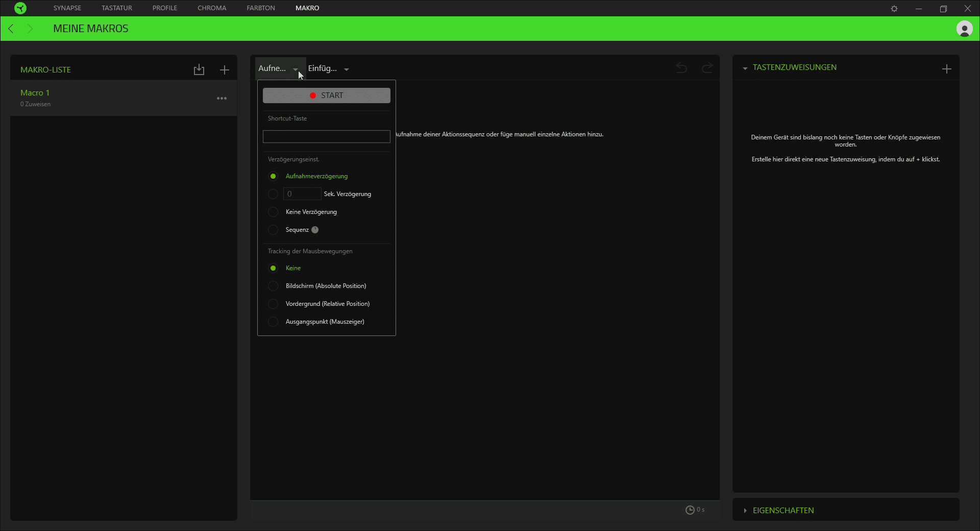Screen dimensions: 980x531
Task: Open Macro 1 options (three dots)
Action: (x=222, y=98)
